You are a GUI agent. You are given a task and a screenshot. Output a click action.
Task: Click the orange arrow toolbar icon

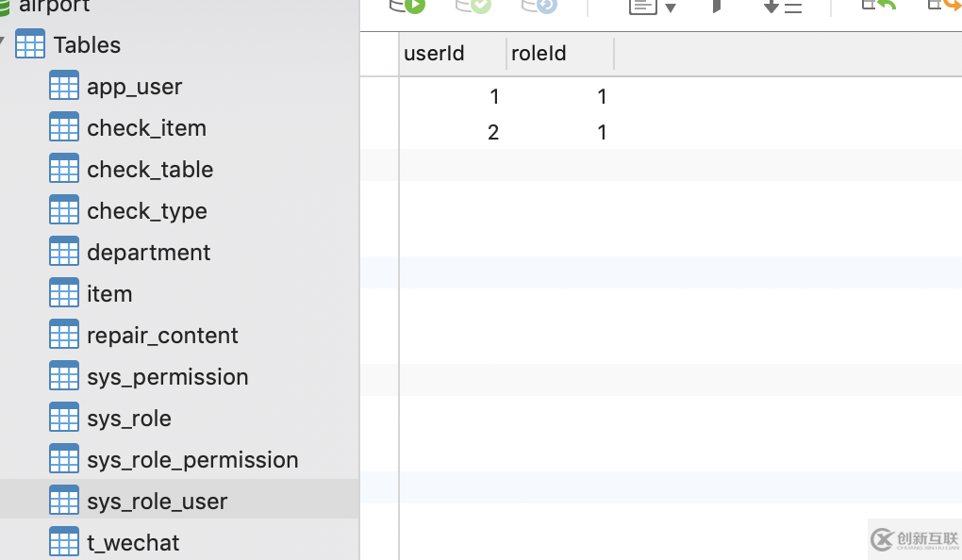pos(946,5)
